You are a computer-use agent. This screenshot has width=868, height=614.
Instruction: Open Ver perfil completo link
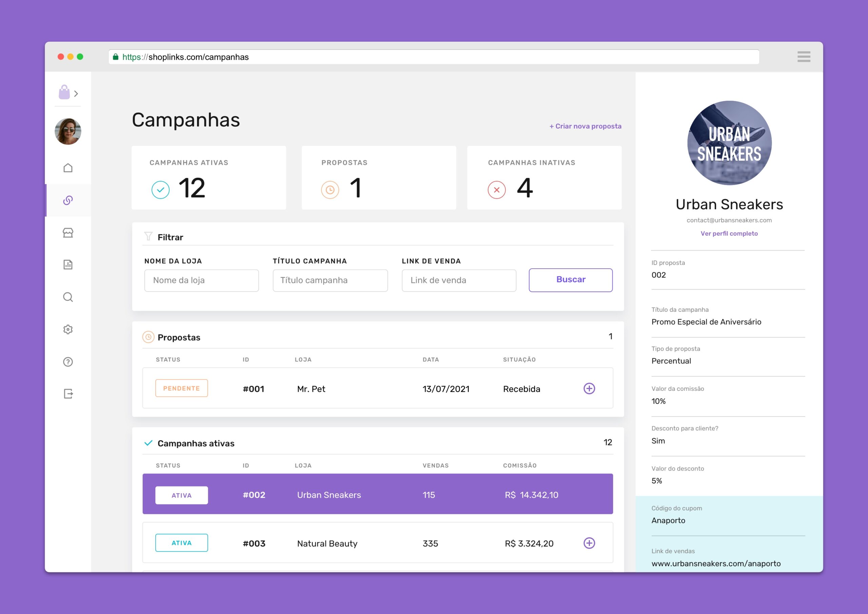tap(729, 233)
